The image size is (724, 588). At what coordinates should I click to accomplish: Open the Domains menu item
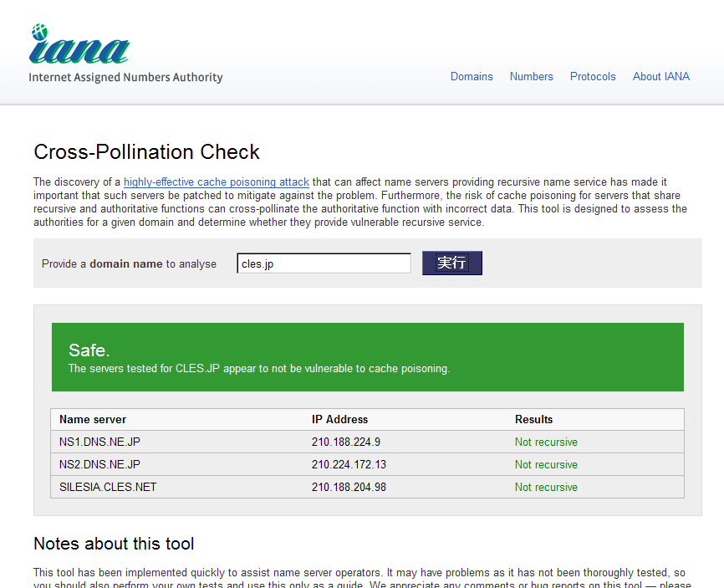472,76
